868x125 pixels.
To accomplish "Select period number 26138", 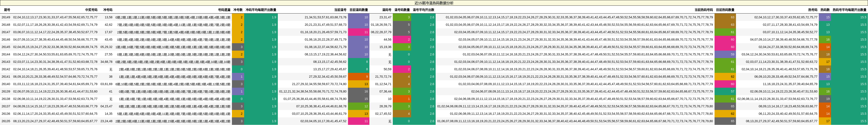I will tap(6, 99).
